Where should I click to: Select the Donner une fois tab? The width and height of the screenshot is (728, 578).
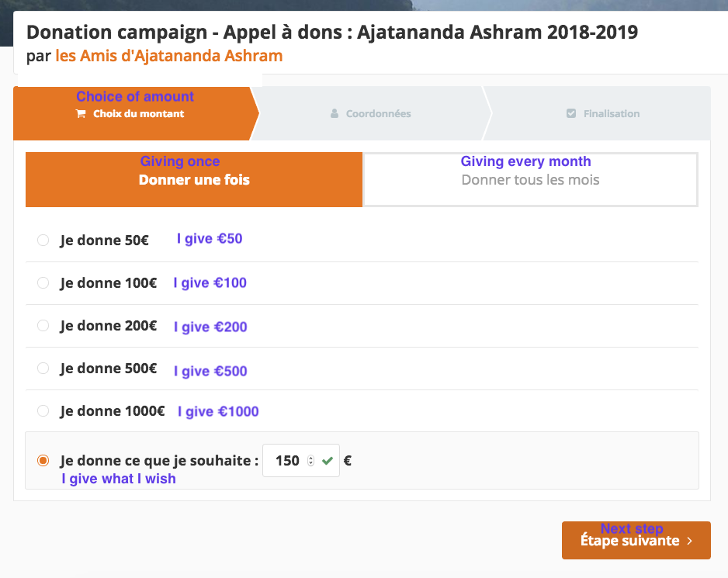194,180
